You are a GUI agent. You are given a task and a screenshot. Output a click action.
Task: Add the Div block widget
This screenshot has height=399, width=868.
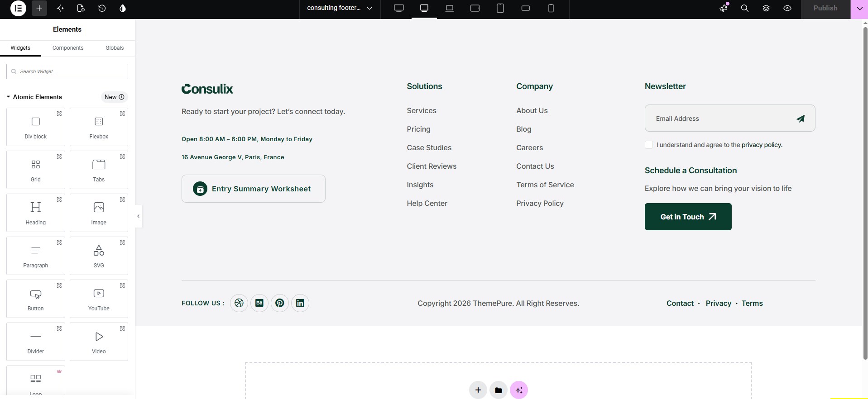click(36, 127)
